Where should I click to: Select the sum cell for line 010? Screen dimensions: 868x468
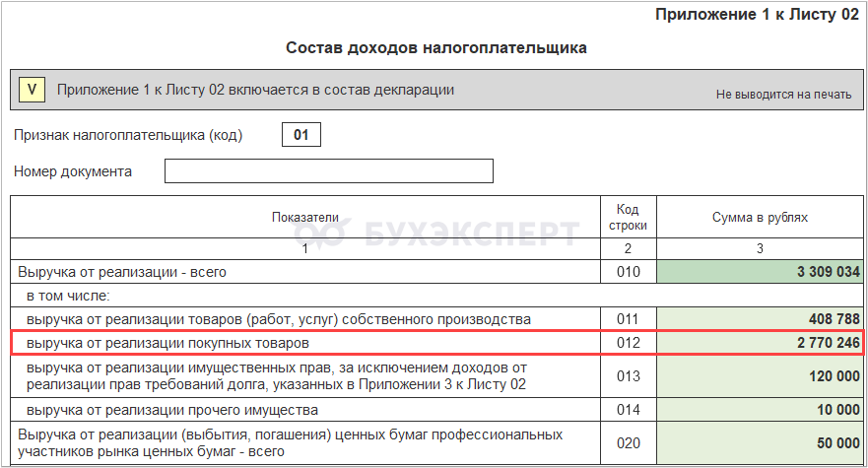(760, 271)
